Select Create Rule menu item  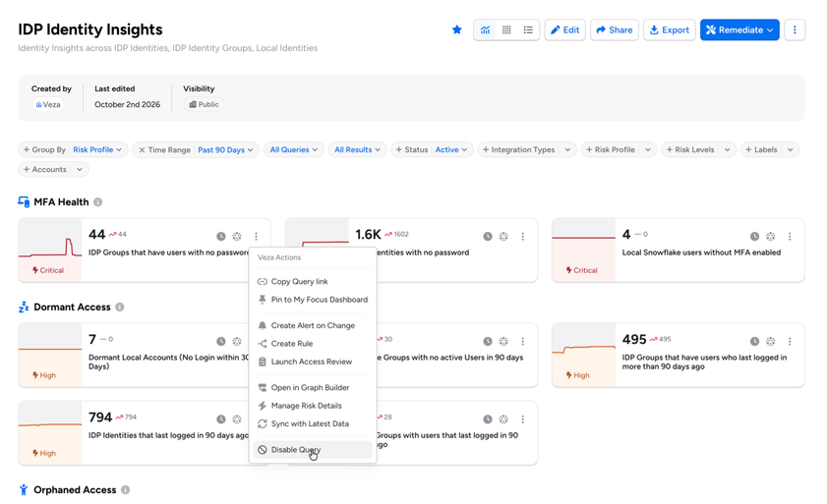click(313, 343)
